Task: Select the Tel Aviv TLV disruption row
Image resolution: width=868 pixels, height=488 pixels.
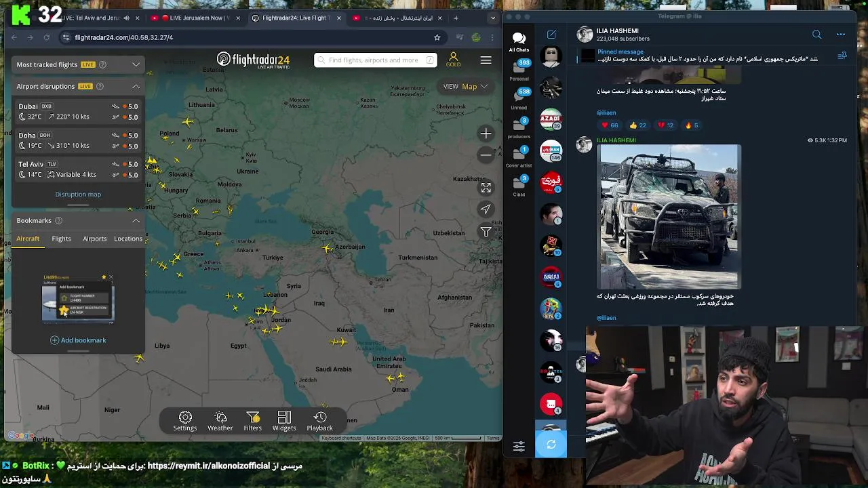Action: pyautogui.click(x=78, y=169)
